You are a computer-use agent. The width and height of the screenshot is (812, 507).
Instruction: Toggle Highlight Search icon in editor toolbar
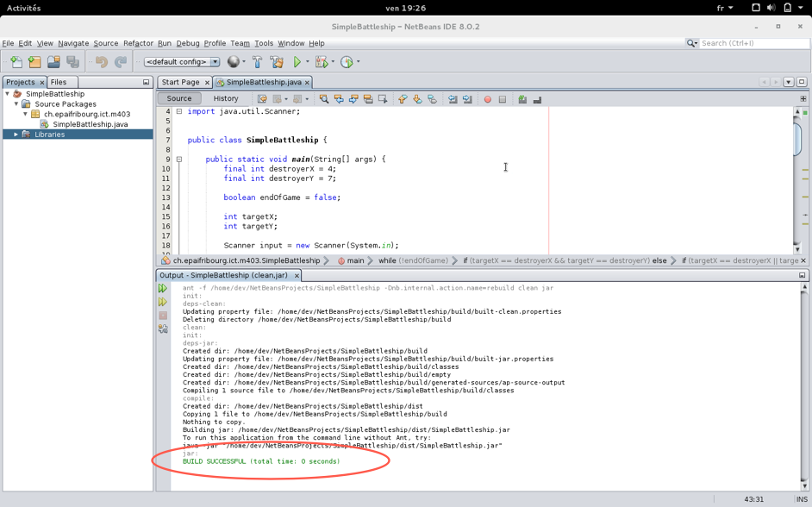pyautogui.click(x=368, y=99)
